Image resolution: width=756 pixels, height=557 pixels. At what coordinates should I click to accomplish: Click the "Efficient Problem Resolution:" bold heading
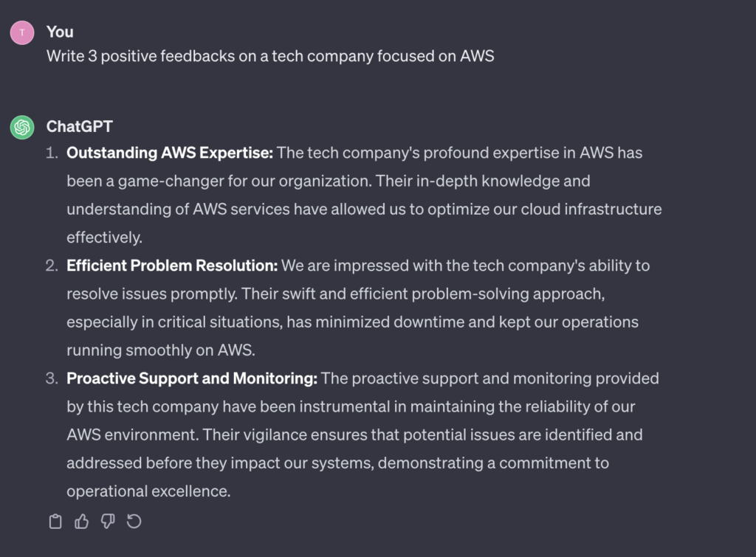pos(172,265)
